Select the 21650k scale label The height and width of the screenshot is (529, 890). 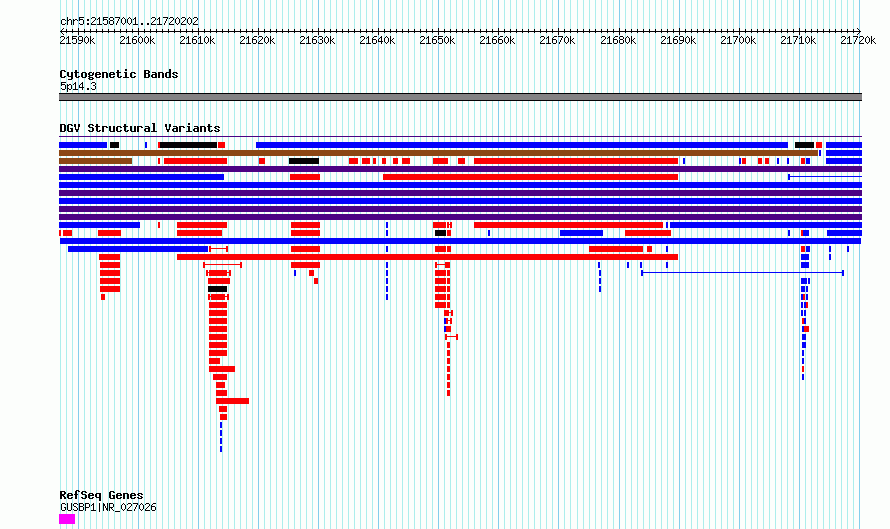pos(438,40)
